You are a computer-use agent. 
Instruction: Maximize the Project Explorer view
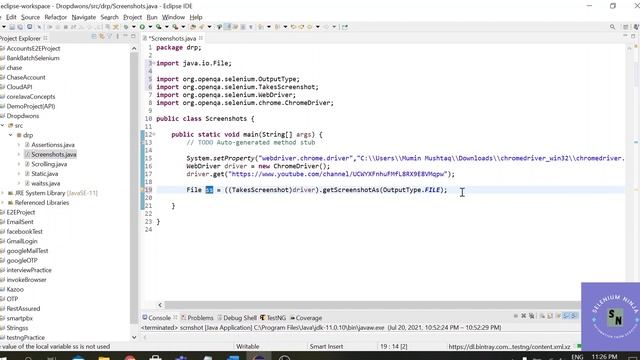(x=133, y=37)
